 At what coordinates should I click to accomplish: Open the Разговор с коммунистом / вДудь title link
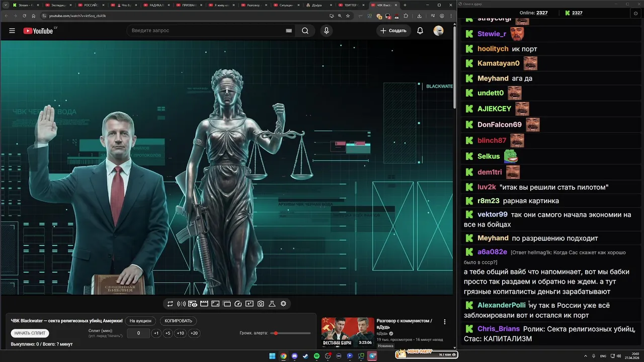coord(405,324)
